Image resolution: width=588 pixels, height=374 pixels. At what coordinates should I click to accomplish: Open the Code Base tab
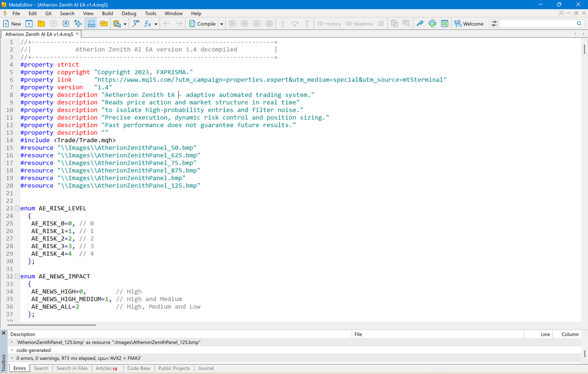pos(139,368)
